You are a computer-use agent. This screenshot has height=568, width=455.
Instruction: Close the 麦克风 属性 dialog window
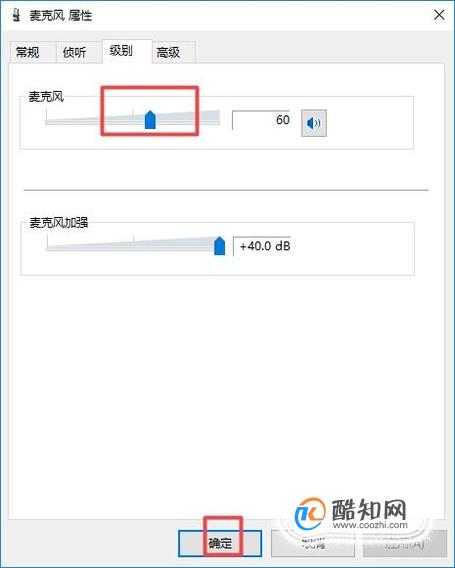click(x=439, y=15)
